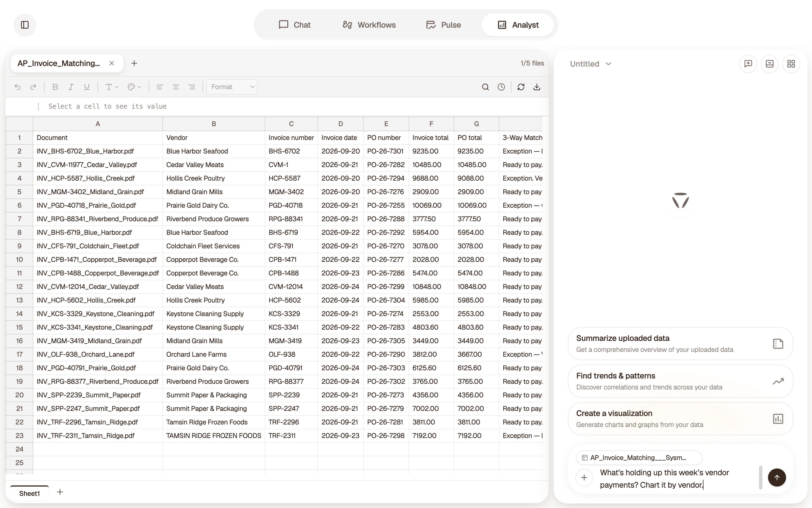Open version history clock icon
This screenshot has width=812, height=508.
pos(501,87)
